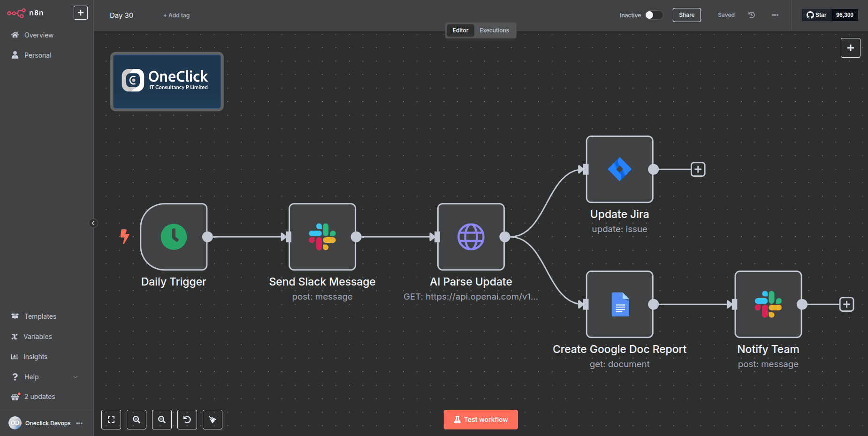Click the Saved status label
The image size is (868, 436).
tap(726, 15)
